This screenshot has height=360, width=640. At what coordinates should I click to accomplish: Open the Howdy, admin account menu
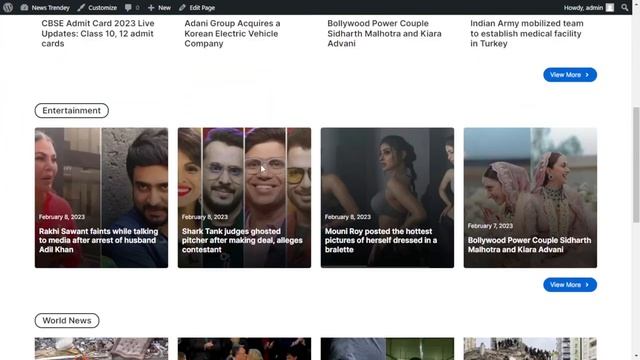point(589,7)
